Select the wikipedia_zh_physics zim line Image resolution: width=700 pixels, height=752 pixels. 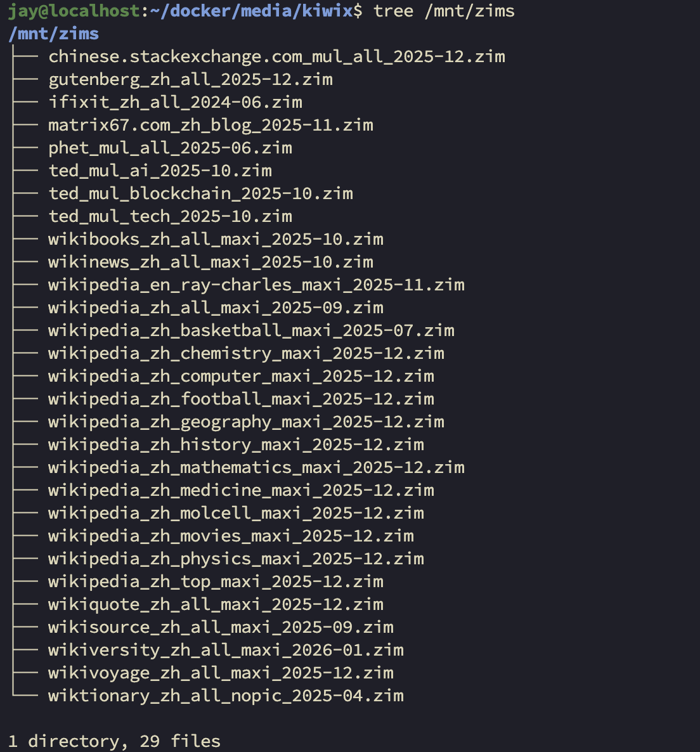[x=236, y=559]
